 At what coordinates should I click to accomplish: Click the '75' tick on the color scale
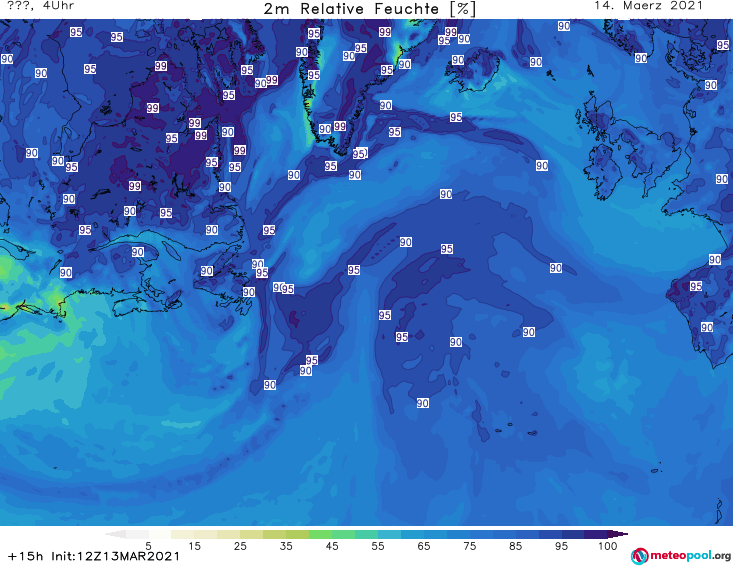coord(469,546)
